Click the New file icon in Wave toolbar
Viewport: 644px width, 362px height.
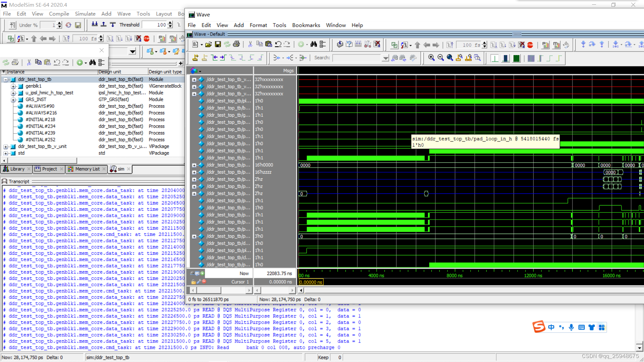[195, 44]
